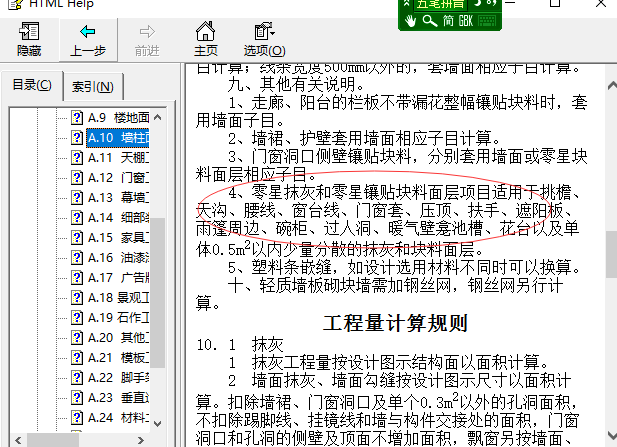
Task: Click contents tree scroll-down arrow
Action: (x=157, y=424)
